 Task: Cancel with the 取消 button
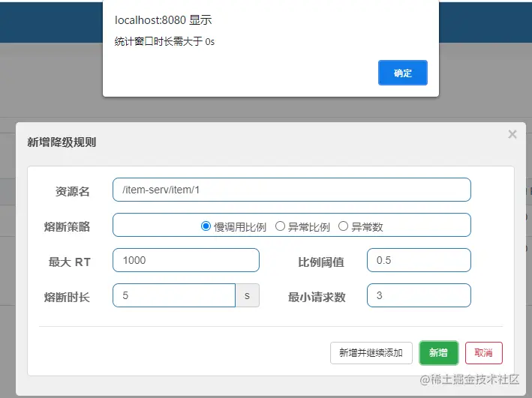[483, 353]
